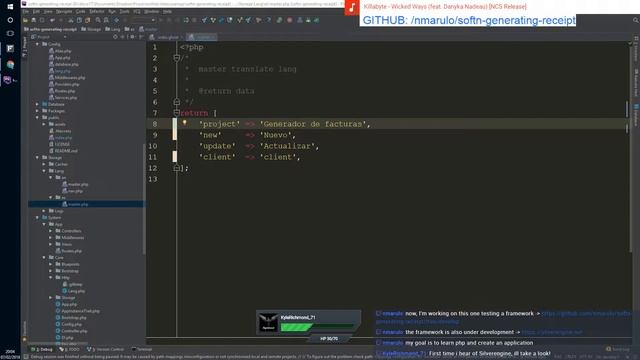640x360 pixels.
Task: Click the Project panel vertical scrollbar
Action: click(144, 199)
